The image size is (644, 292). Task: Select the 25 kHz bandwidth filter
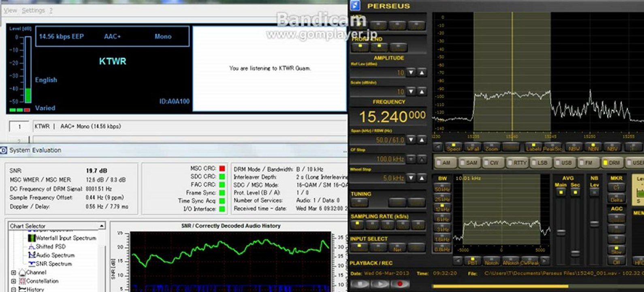click(x=442, y=198)
